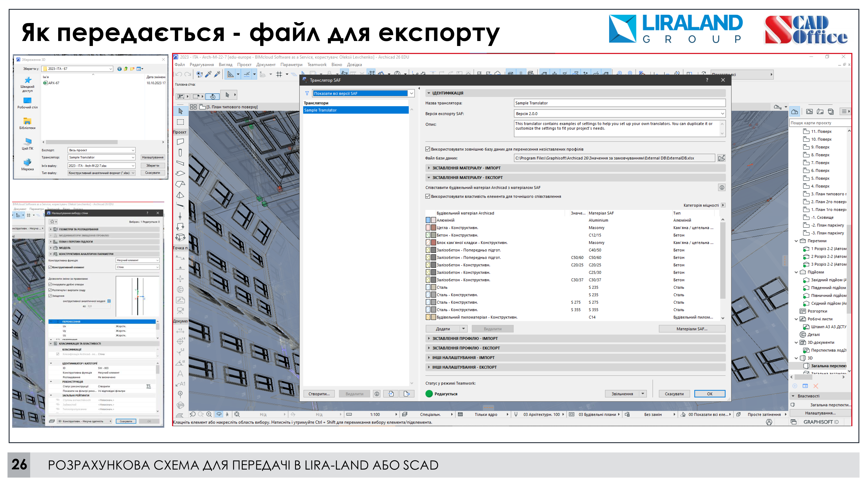Open Layout Book icon in Navigator
The width and height of the screenshot is (868, 488).
(820, 111)
